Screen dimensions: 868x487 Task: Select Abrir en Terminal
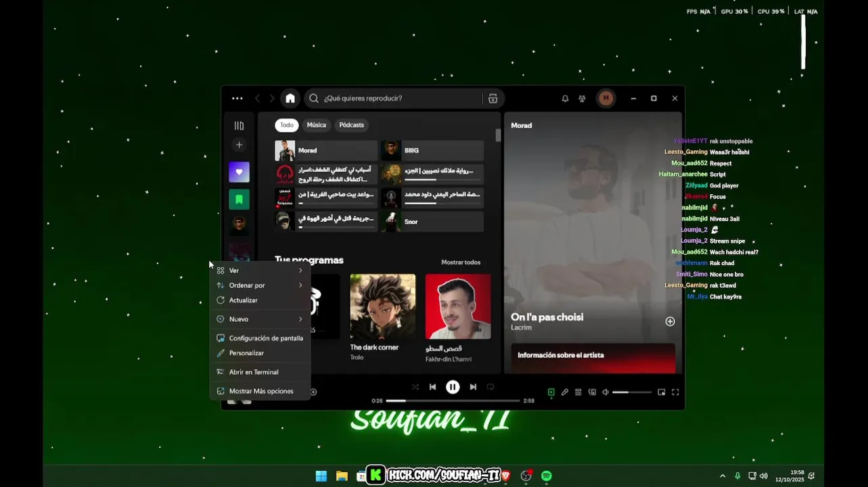[x=260, y=372]
